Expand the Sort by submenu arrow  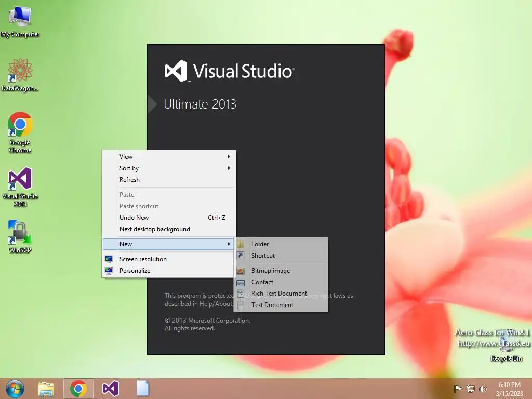(229, 168)
